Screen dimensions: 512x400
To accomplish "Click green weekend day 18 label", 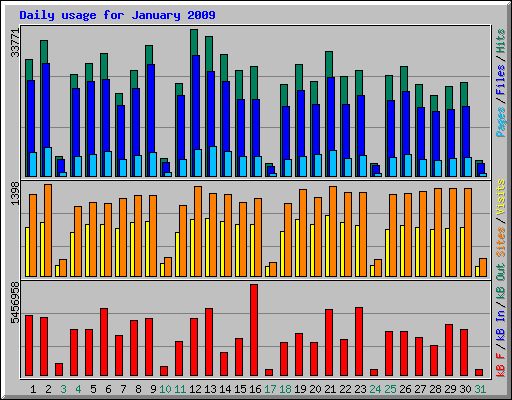I will point(285,389).
